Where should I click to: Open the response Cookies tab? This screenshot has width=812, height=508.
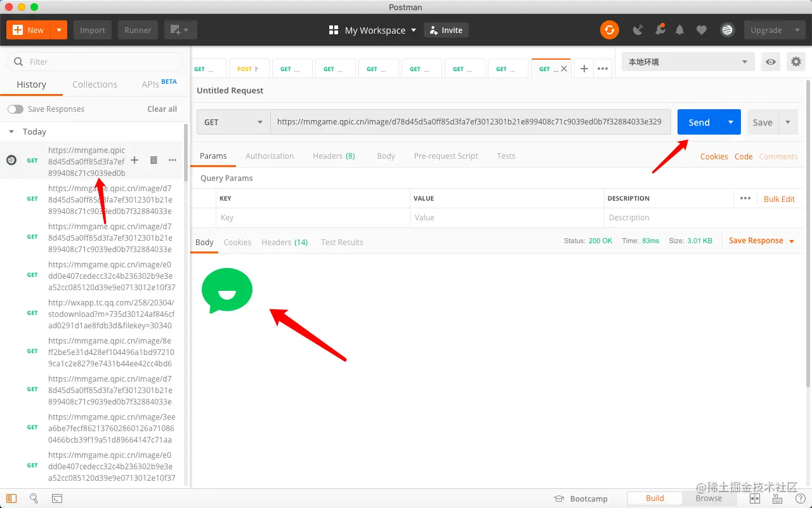[x=237, y=242]
